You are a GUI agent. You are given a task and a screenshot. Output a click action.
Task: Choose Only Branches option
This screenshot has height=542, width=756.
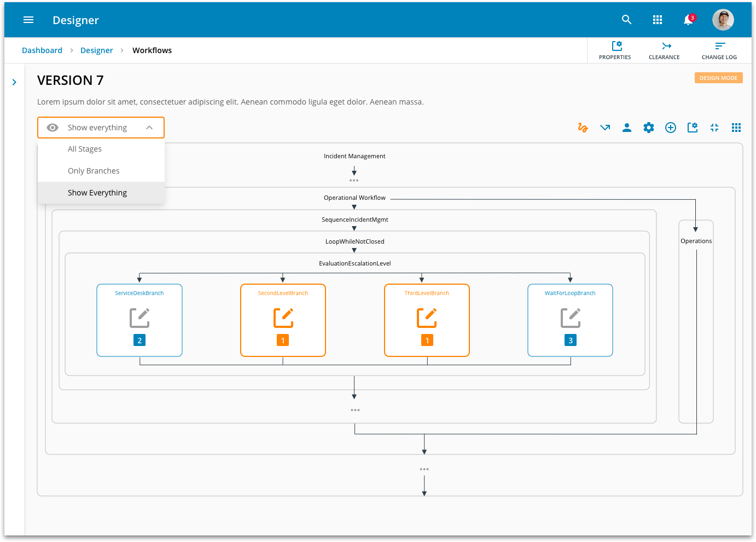tap(94, 171)
